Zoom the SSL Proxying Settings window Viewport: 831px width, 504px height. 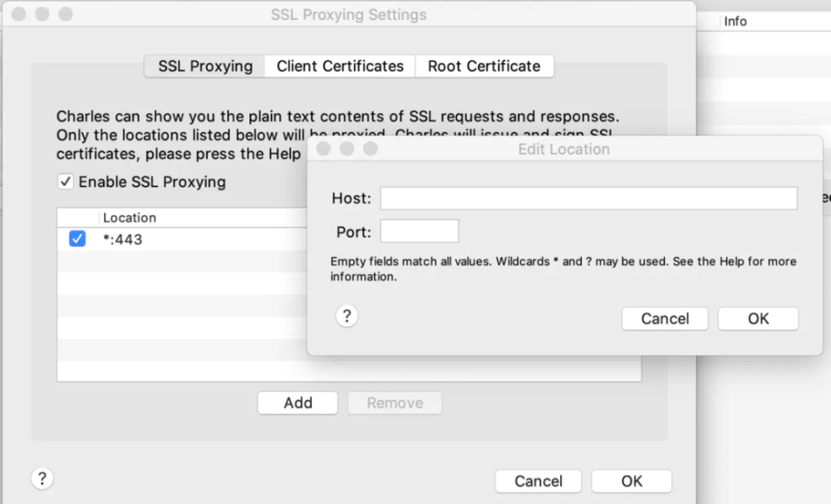[65, 14]
